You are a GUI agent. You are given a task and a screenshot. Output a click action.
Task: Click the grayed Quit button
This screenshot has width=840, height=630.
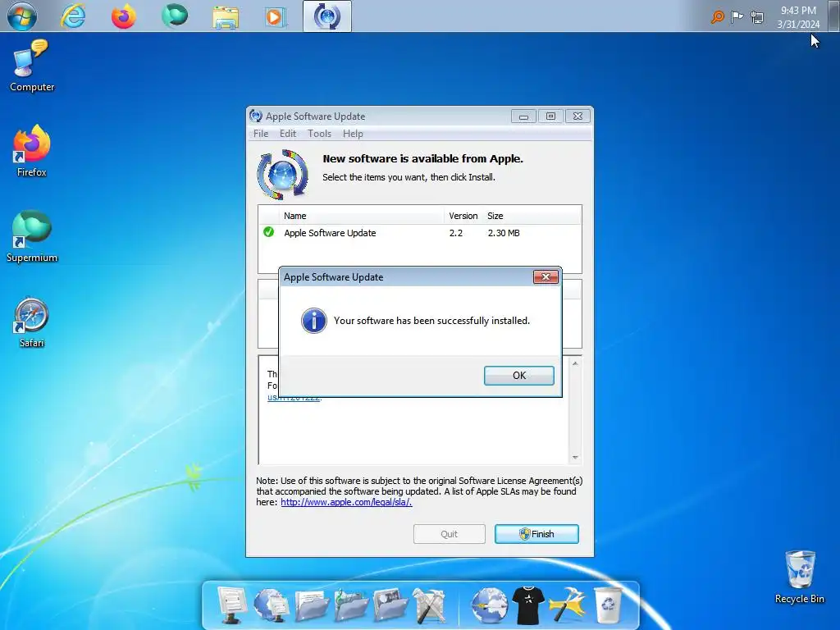point(449,534)
